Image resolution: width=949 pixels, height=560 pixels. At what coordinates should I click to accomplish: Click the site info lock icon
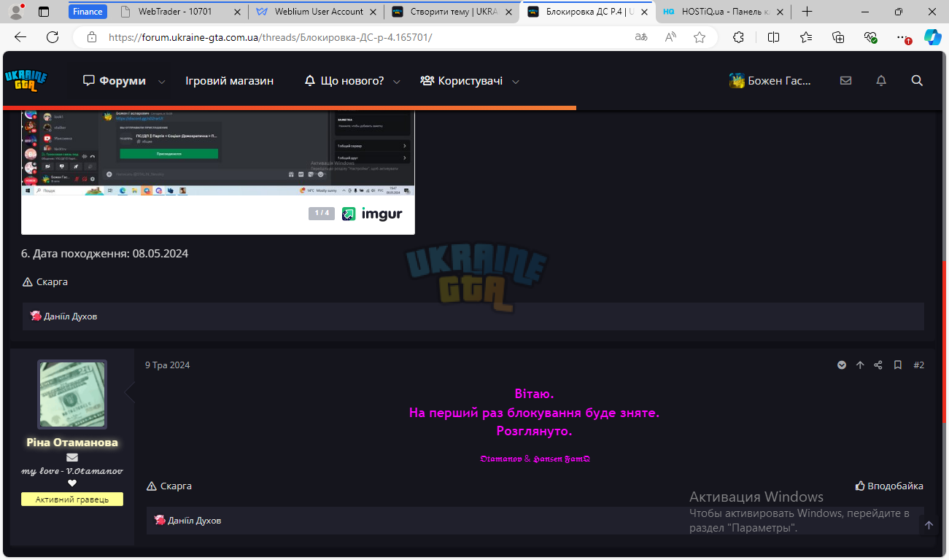pyautogui.click(x=91, y=37)
